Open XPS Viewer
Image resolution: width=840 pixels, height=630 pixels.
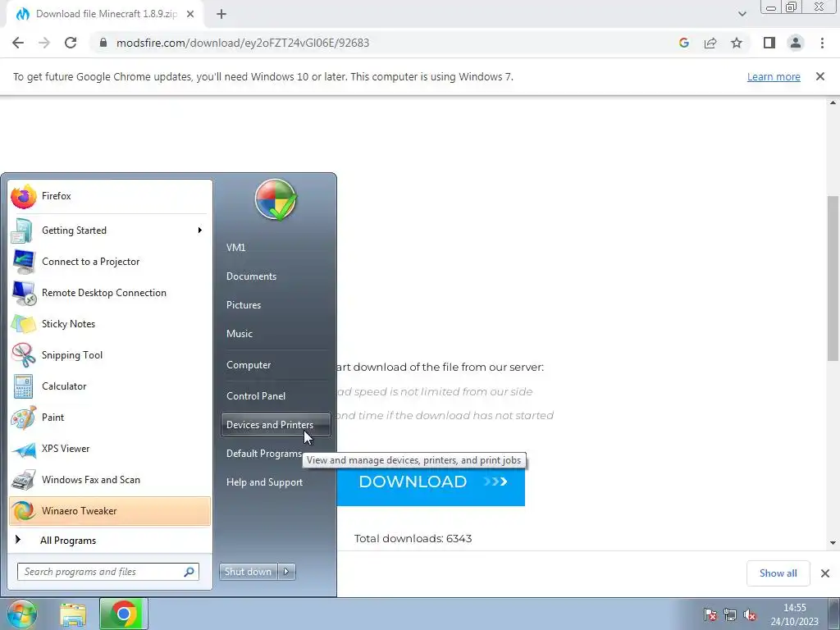point(110,449)
